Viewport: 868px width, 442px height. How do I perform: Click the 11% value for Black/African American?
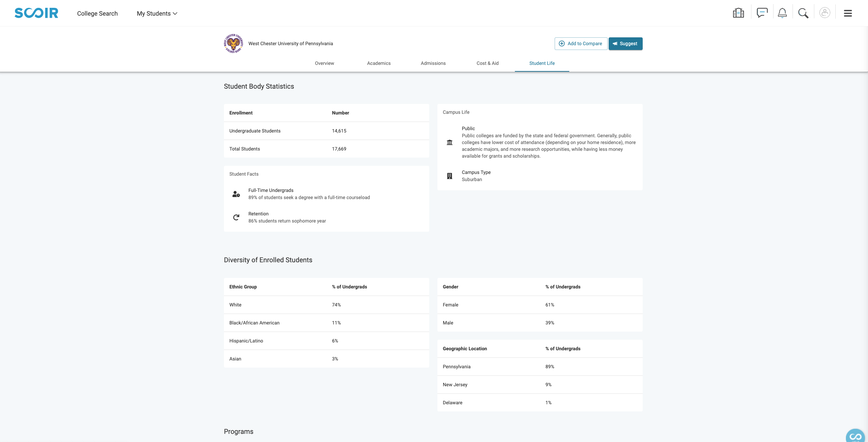point(336,323)
